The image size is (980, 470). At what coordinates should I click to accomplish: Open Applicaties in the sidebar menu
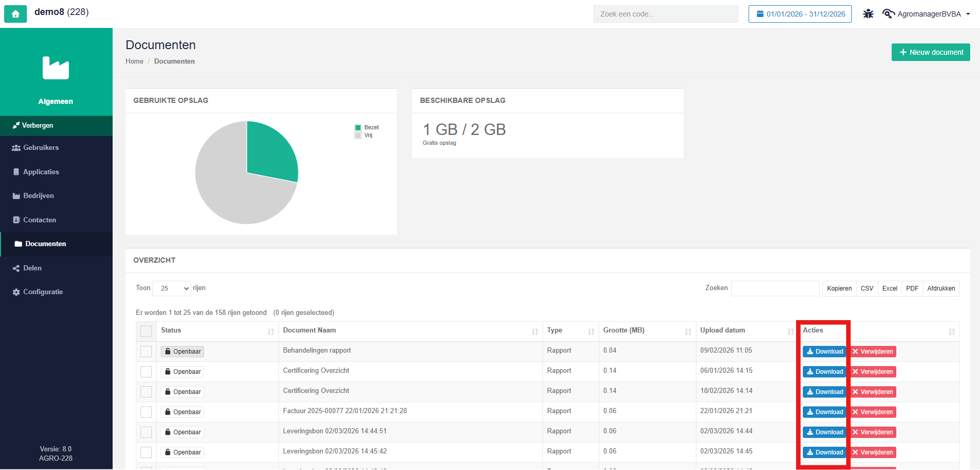click(56, 172)
